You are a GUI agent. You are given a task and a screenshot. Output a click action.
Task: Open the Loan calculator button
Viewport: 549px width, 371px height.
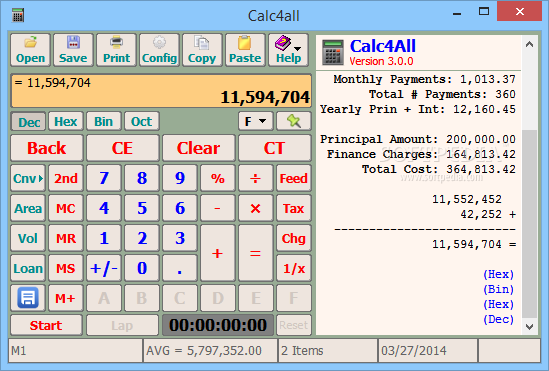tap(28, 268)
